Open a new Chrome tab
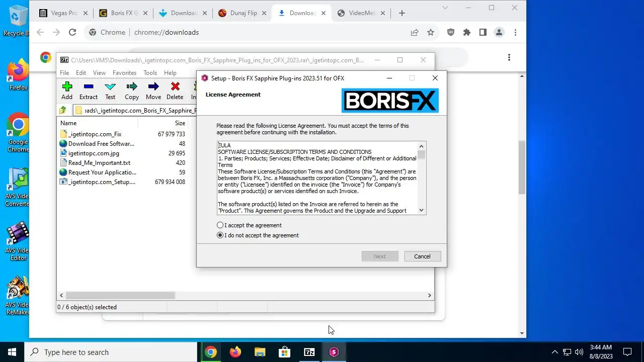Viewport: 644px width, 362px height. [x=401, y=13]
